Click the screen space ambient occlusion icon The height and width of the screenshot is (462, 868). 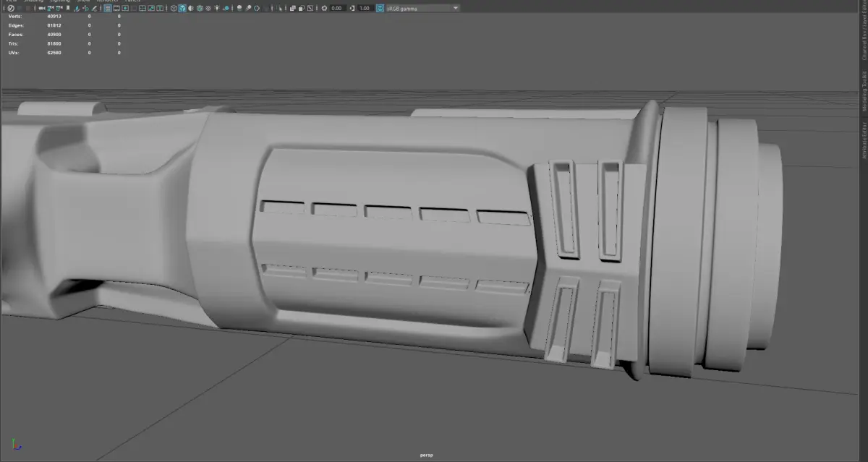click(239, 8)
